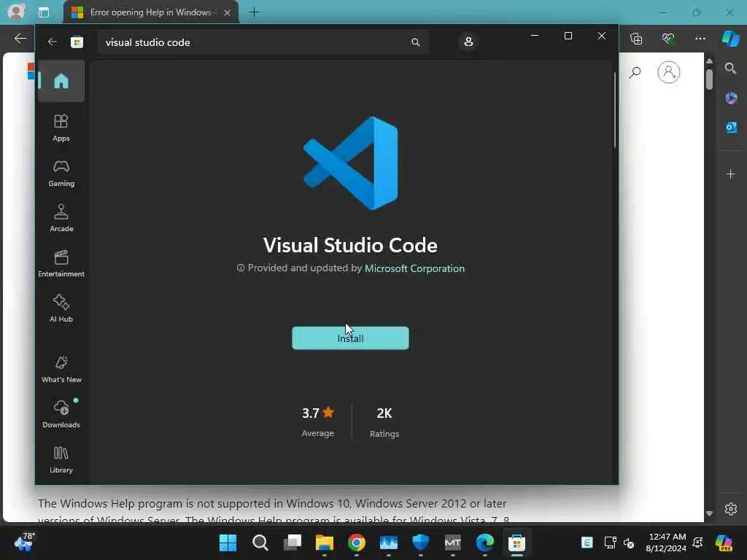Open What's New in the Store sidebar

click(61, 369)
